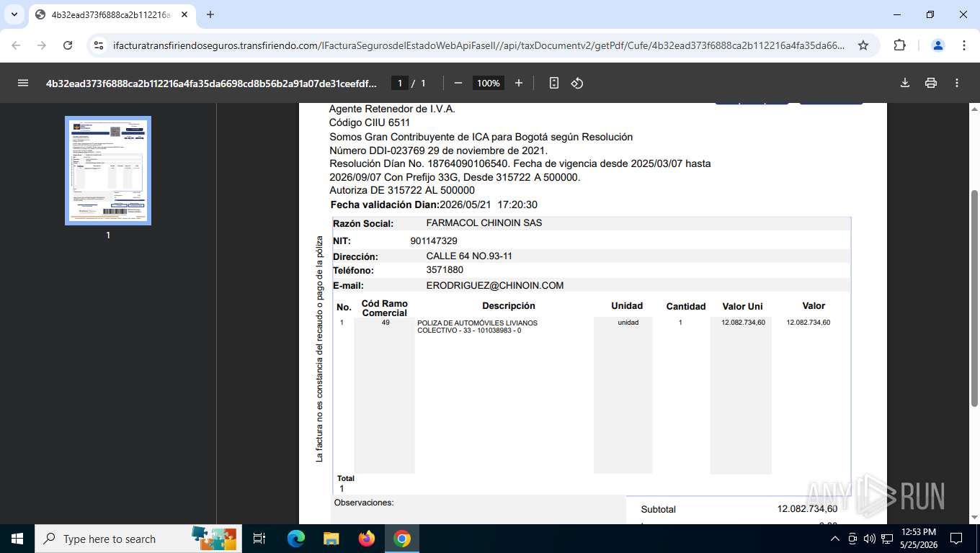
Task: Bookmark this tab with the star
Action: coord(863,45)
